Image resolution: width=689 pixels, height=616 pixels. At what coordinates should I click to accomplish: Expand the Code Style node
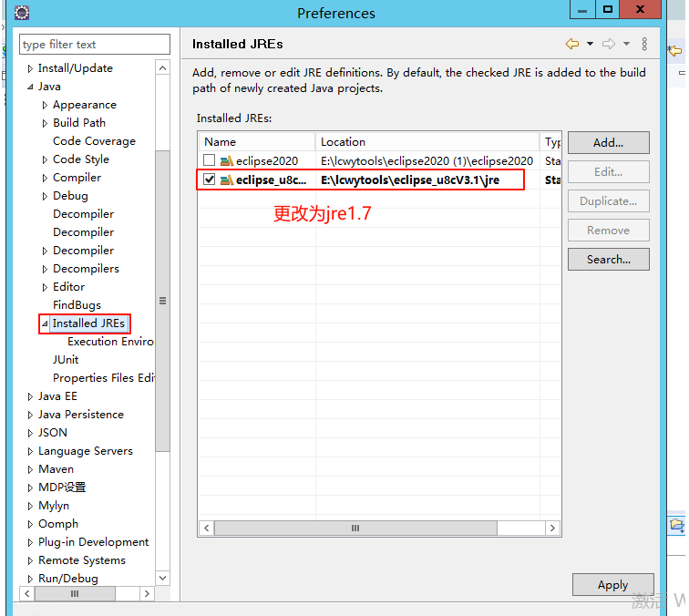pos(45,160)
